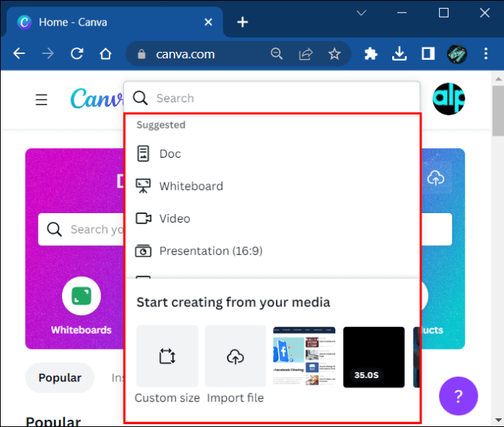This screenshot has width=504, height=427.
Task: Bookmark this page with the star
Action: point(335,54)
